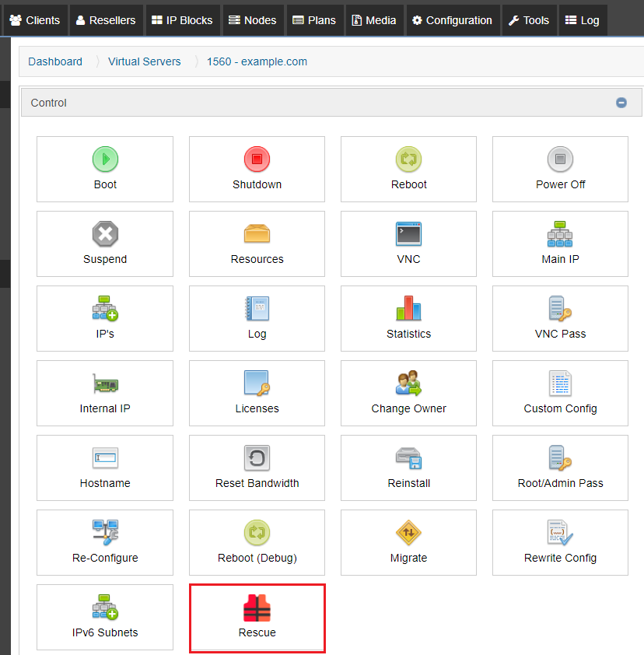Open the Root/Admin Pass key icon
The width and height of the screenshot is (644, 655).
[560, 458]
